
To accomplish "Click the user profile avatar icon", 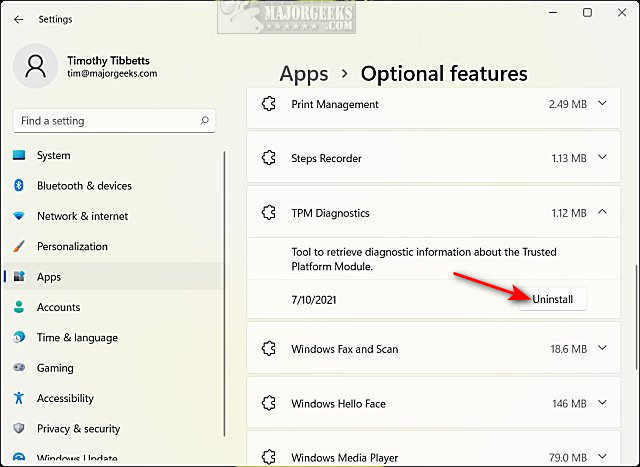I will [36, 66].
